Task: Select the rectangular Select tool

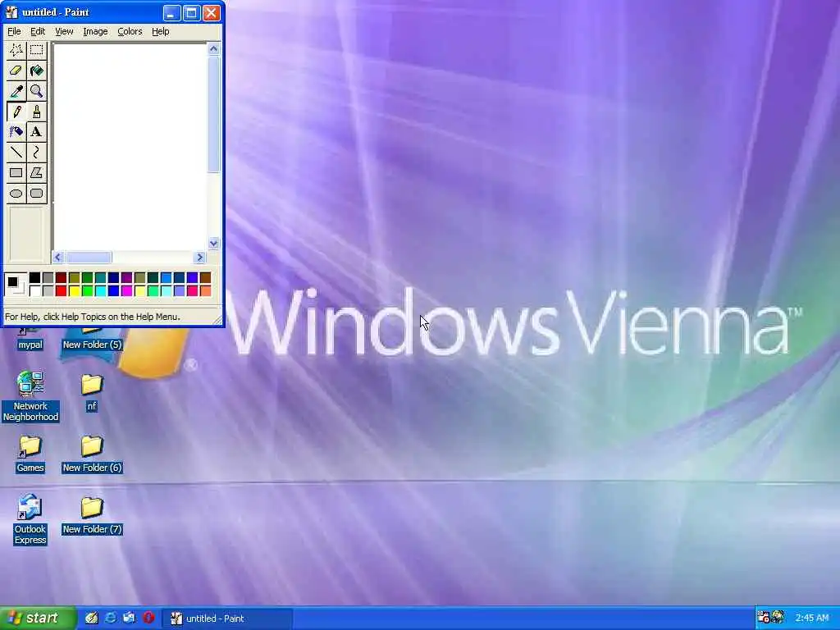Action: click(x=36, y=50)
